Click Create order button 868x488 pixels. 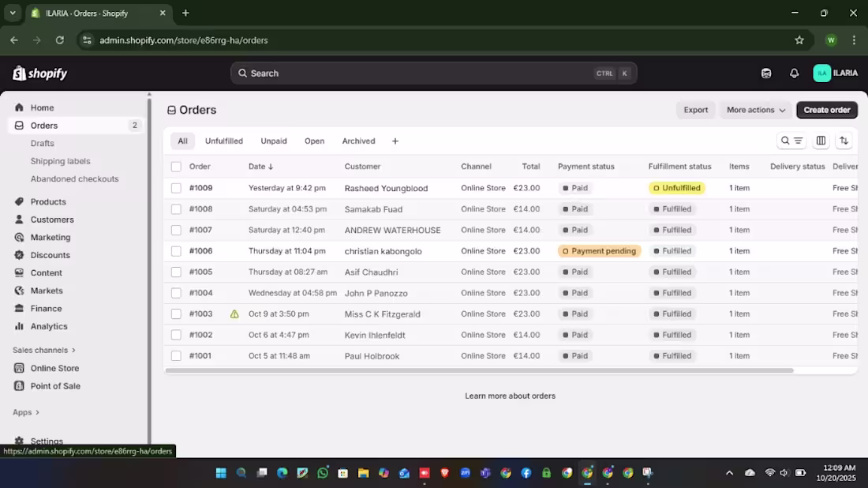point(826,110)
